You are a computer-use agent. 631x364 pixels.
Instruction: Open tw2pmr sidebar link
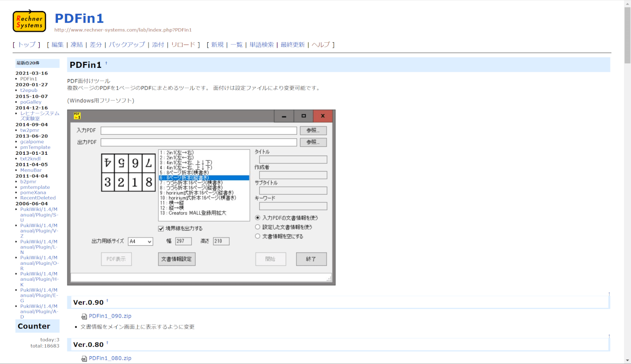click(x=30, y=130)
